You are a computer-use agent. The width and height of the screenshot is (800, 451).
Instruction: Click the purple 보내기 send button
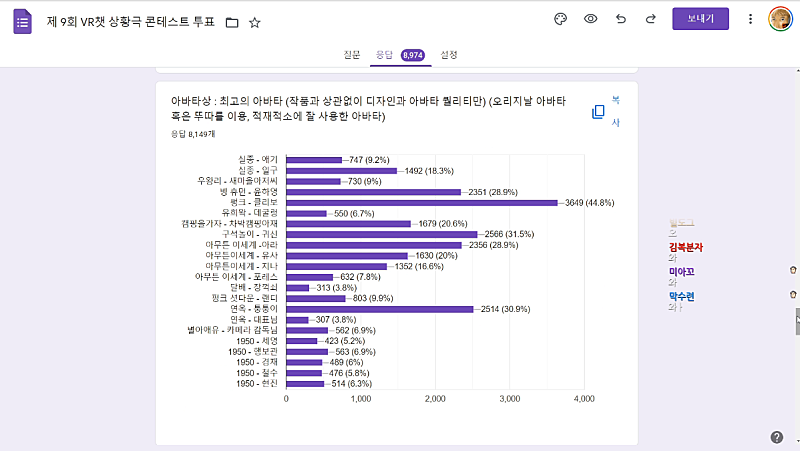tap(700, 19)
